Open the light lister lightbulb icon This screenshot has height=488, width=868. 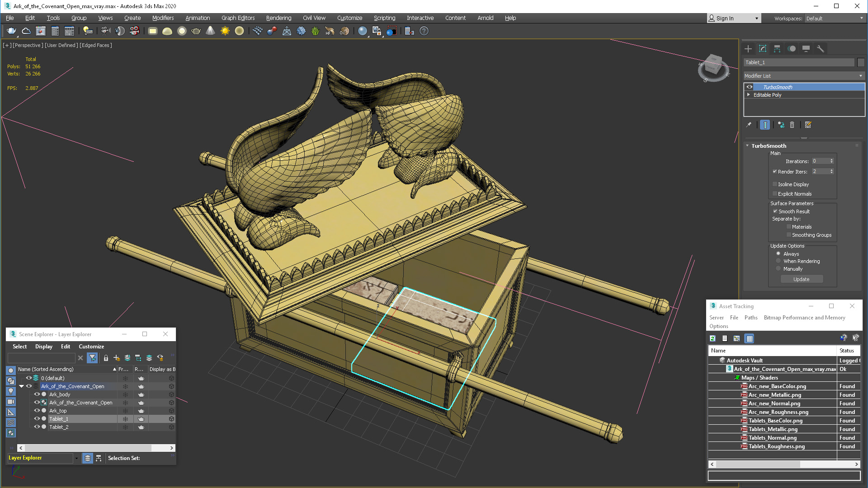pyautogui.click(x=88, y=31)
